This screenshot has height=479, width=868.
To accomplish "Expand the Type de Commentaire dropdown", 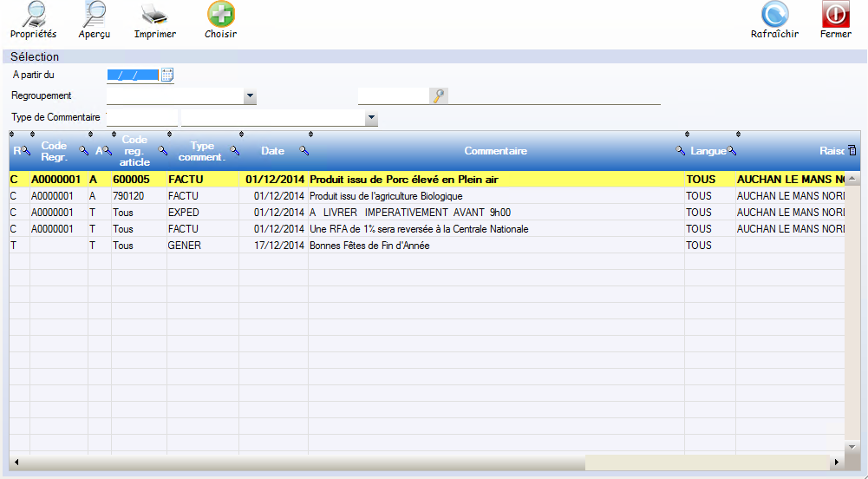I will pos(371,118).
